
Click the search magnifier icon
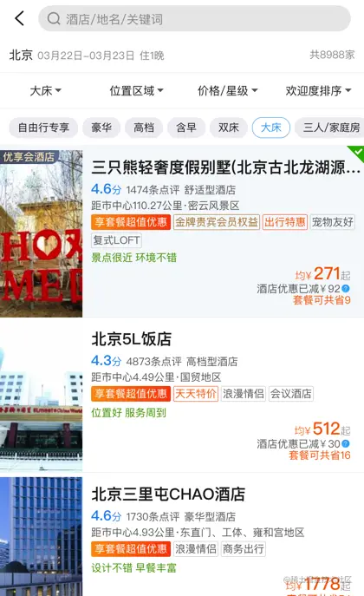click(54, 18)
